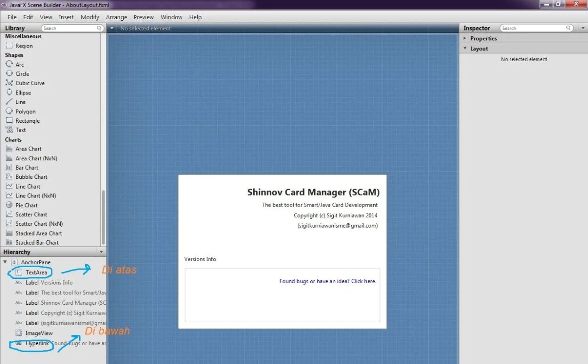Open the Arrange menu
The width and height of the screenshot is (588, 364).
pos(116,17)
